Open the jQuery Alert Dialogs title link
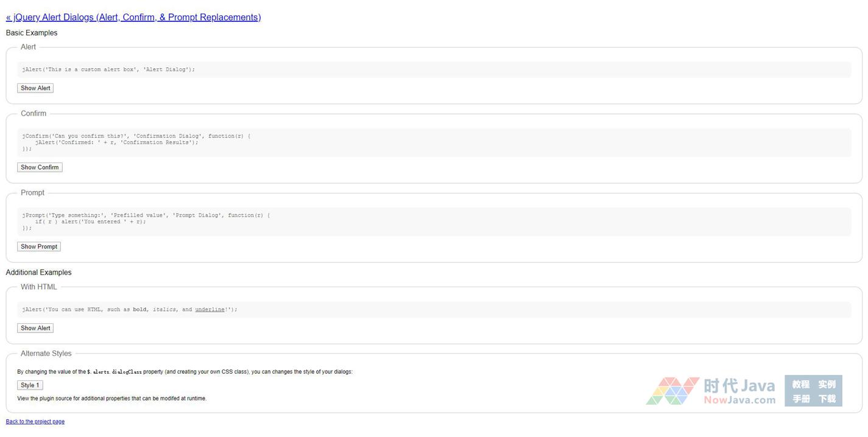The height and width of the screenshot is (437, 868). [133, 17]
